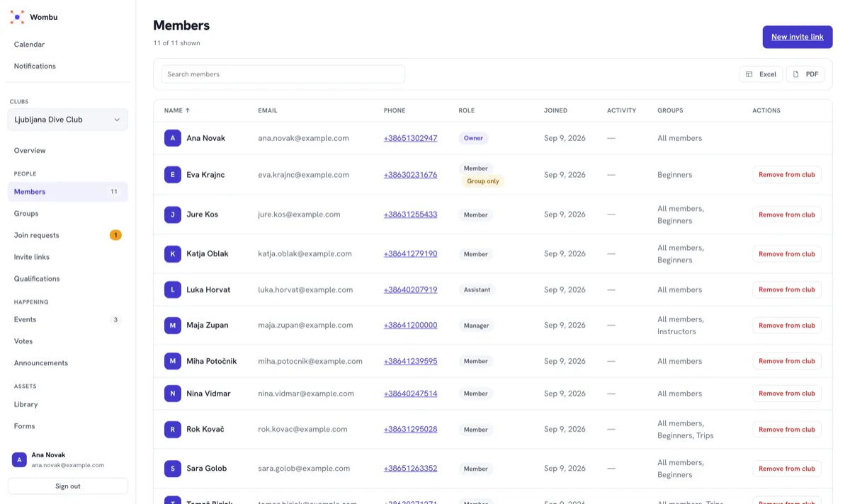Export the member list as PDF
The height and width of the screenshot is (504, 850).
tap(805, 74)
